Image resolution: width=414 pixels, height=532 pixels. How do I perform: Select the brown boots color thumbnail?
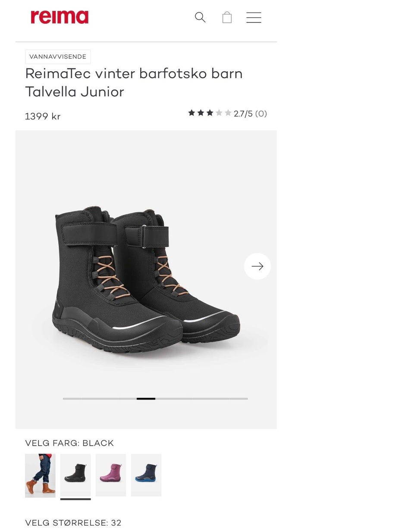(x=40, y=475)
